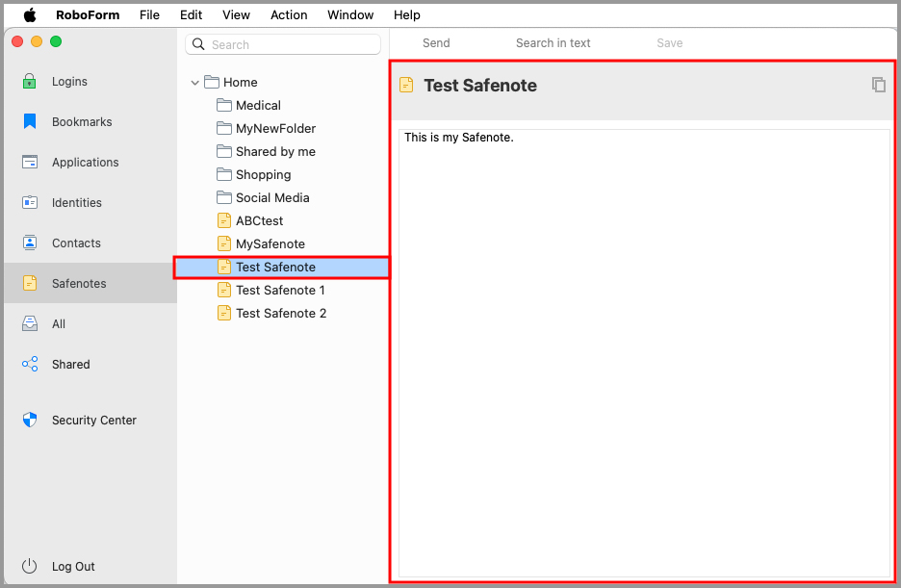The height and width of the screenshot is (588, 901).
Task: Choose the Log Out label
Action: click(73, 566)
